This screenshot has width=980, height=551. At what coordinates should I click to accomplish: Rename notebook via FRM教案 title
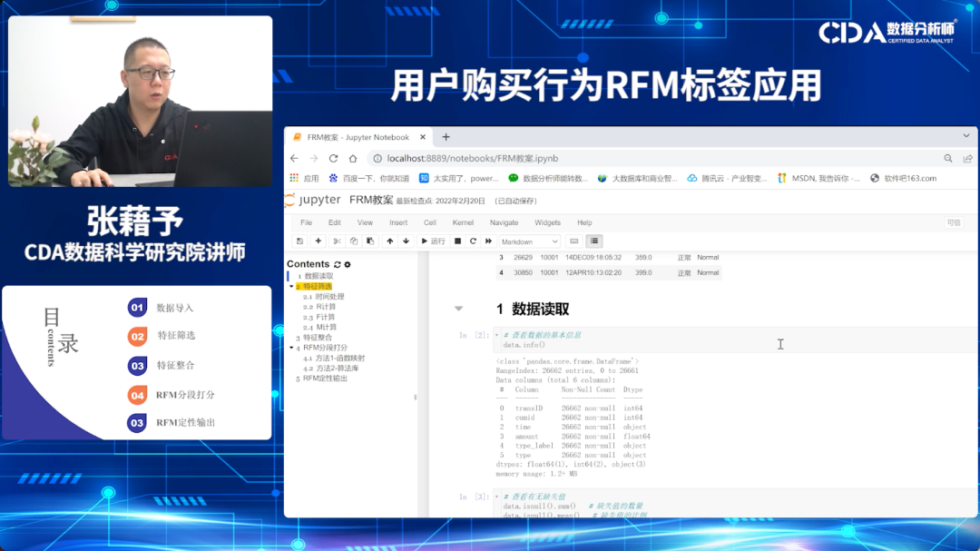370,200
